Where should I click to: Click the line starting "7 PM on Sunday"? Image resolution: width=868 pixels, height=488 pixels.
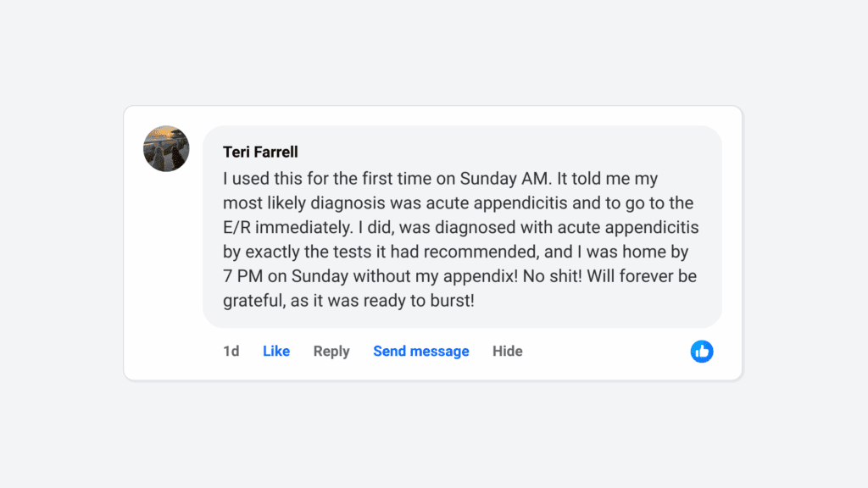(459, 276)
